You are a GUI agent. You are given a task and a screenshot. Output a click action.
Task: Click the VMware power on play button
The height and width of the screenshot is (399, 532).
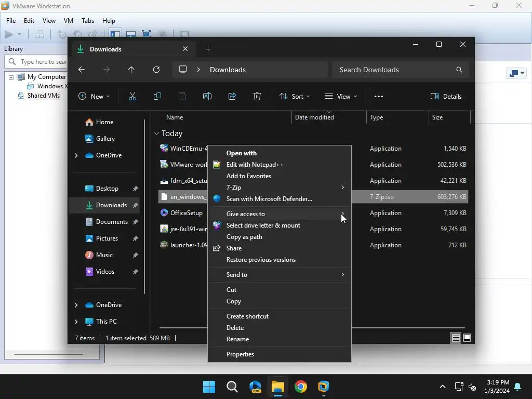tap(9, 34)
